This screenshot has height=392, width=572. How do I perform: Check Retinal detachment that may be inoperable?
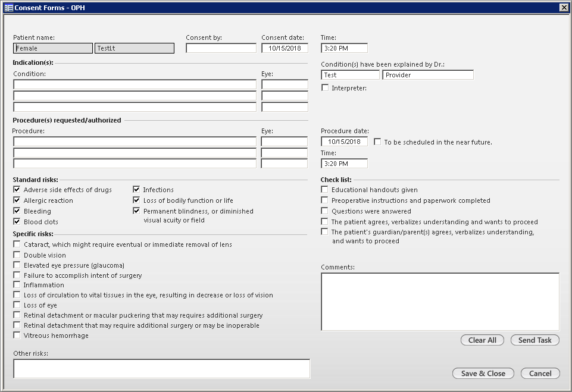17,325
